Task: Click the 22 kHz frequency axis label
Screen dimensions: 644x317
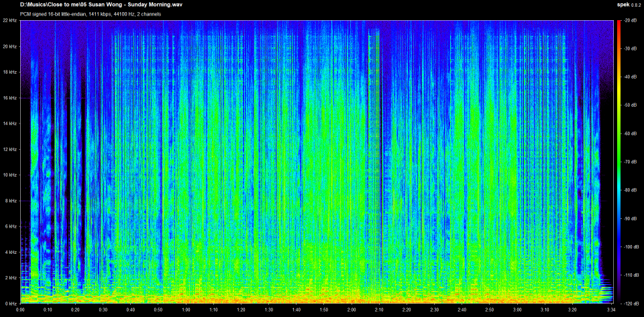Action: (11, 21)
